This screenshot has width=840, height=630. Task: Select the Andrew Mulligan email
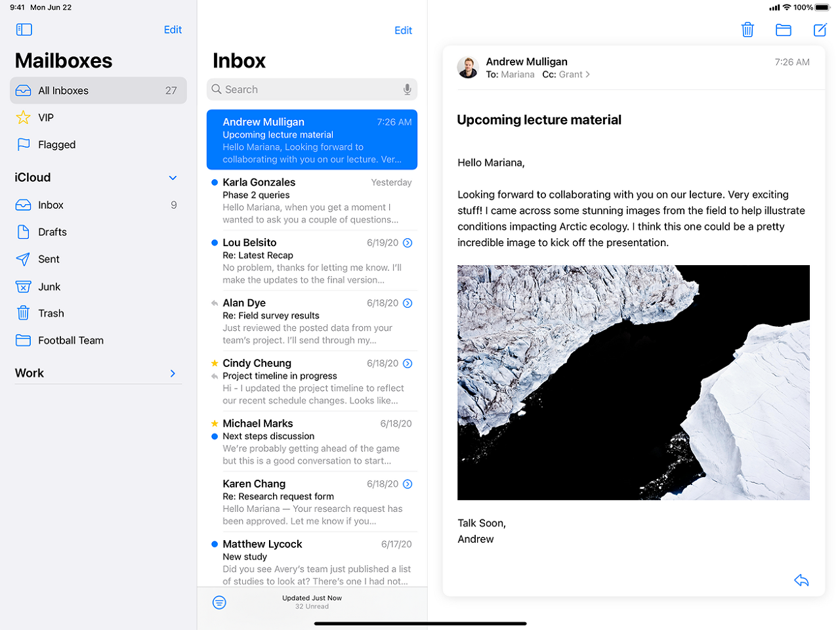pos(312,140)
